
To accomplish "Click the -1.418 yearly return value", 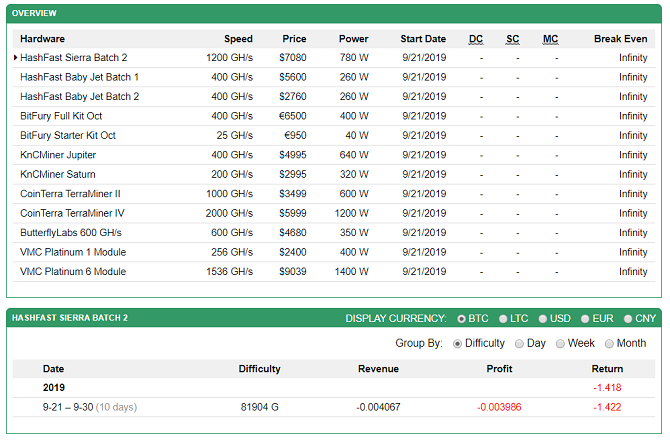I will point(607,388).
